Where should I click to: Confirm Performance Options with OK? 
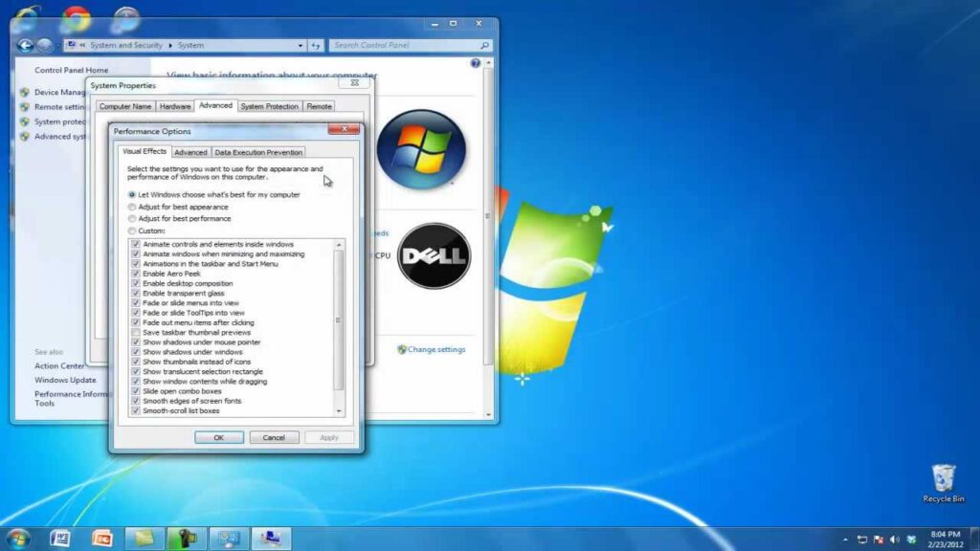tap(219, 437)
